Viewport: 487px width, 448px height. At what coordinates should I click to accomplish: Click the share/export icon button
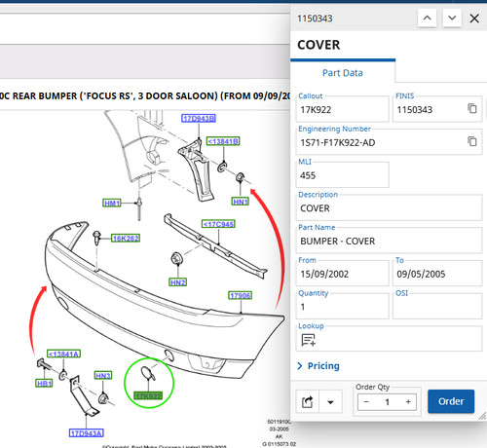click(x=308, y=402)
